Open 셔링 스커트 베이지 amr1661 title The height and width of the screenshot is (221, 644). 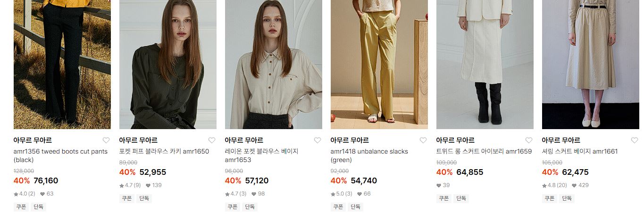pos(580,151)
